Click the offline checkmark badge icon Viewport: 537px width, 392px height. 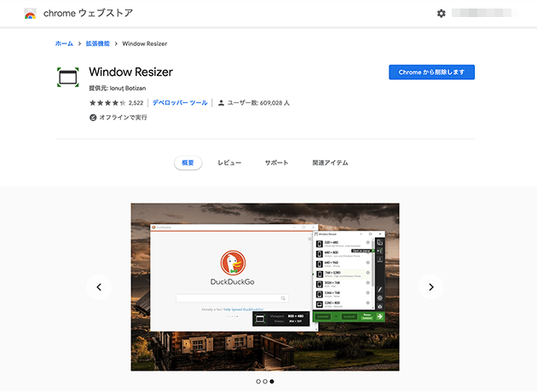[93, 118]
